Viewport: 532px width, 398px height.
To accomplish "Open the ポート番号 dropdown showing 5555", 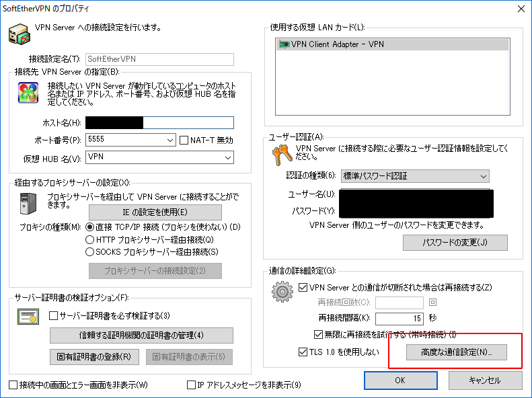I will point(130,140).
